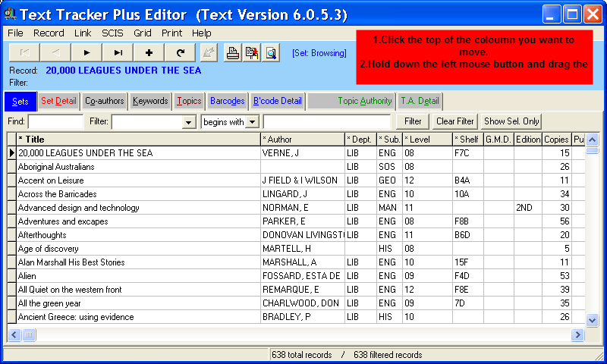
Task: Click the Copies column header
Action: tap(557, 140)
